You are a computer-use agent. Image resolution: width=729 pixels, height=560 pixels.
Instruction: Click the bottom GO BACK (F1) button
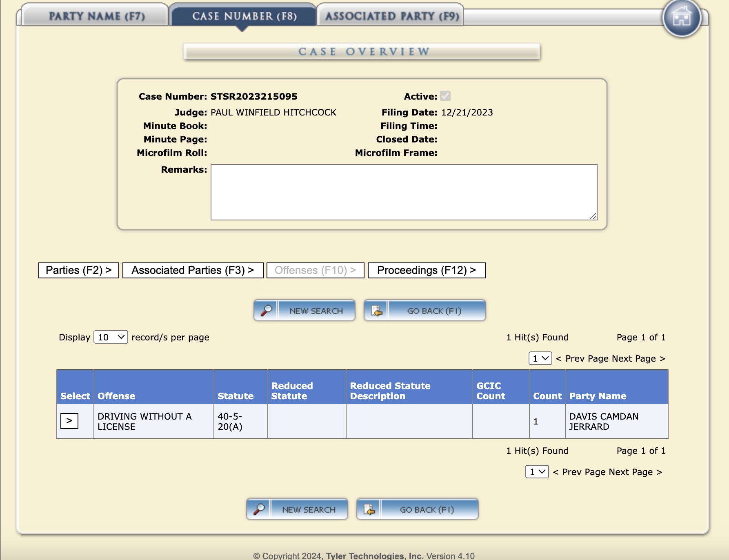pos(417,509)
